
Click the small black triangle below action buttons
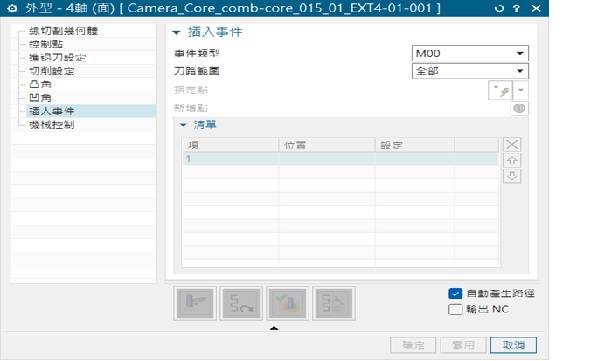pyautogui.click(x=274, y=328)
